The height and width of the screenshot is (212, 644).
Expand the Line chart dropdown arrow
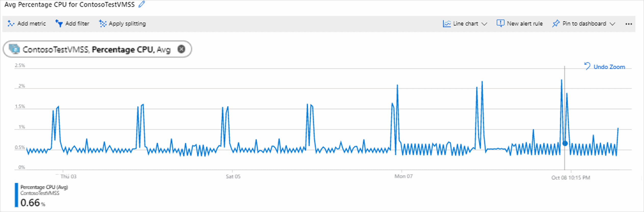(484, 24)
